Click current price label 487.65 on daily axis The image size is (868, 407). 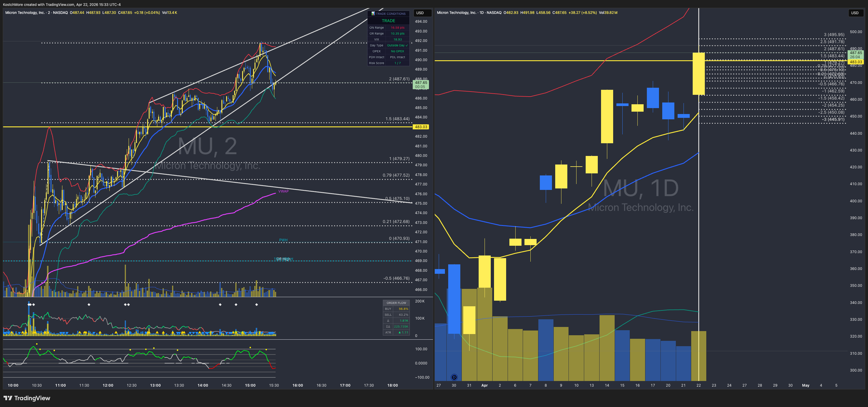tap(856, 55)
